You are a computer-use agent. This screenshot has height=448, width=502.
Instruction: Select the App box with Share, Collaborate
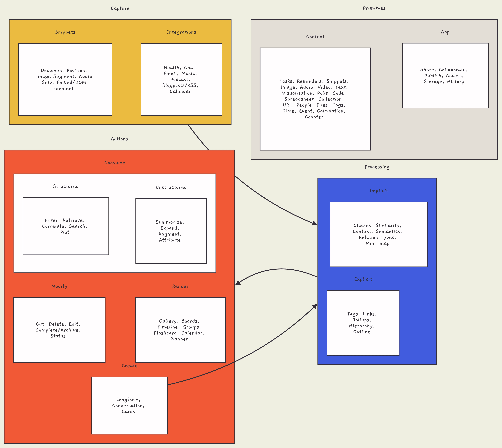[x=445, y=76]
